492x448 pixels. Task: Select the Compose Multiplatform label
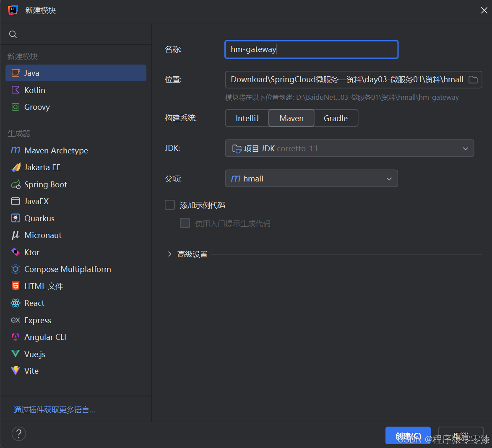tap(68, 269)
